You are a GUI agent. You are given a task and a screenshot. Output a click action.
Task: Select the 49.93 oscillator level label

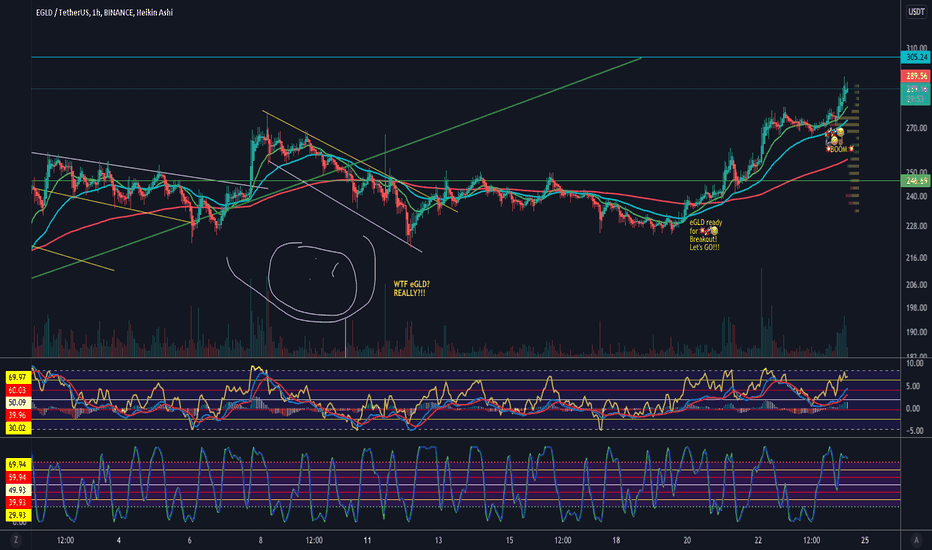pos(18,490)
